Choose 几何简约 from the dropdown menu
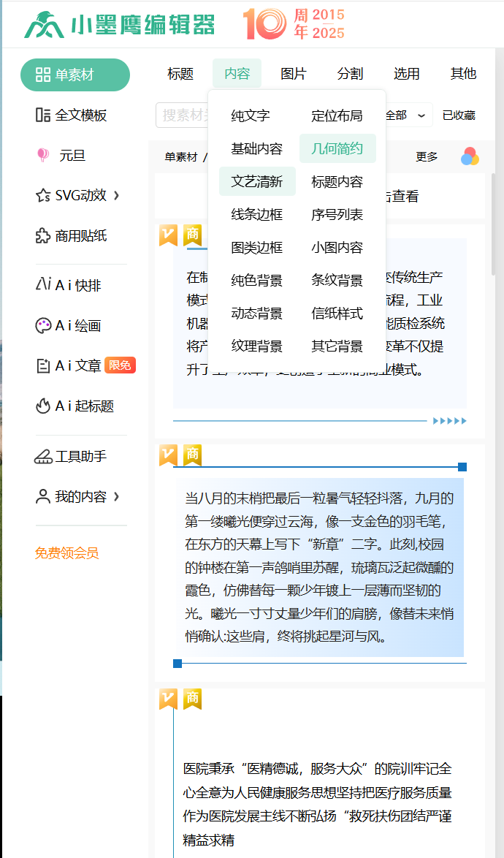 (x=337, y=148)
